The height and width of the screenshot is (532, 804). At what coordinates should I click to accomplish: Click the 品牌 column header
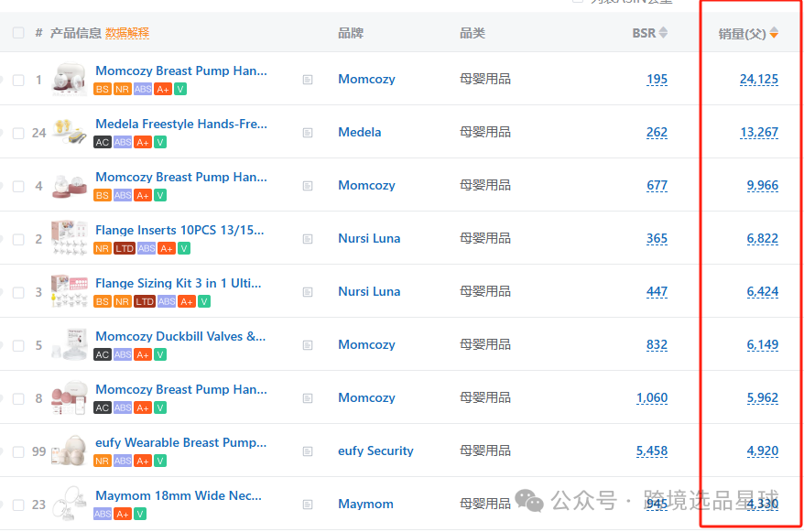(351, 33)
